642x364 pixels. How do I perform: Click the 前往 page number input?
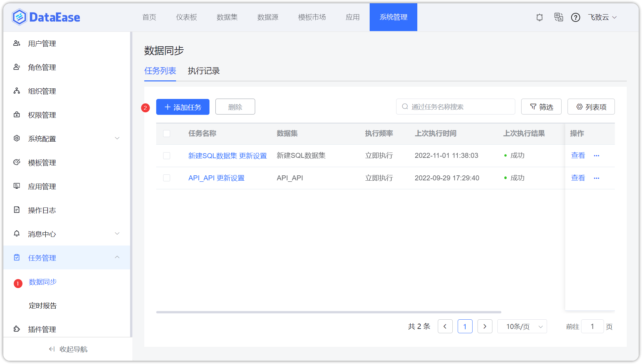[x=592, y=326]
